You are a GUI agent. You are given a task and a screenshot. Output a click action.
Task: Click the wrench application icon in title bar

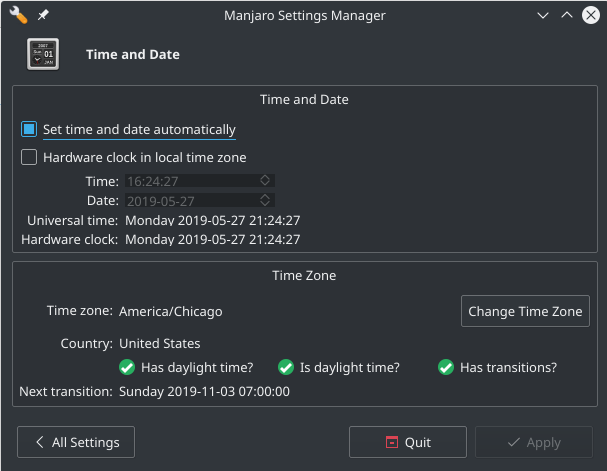tap(18, 15)
